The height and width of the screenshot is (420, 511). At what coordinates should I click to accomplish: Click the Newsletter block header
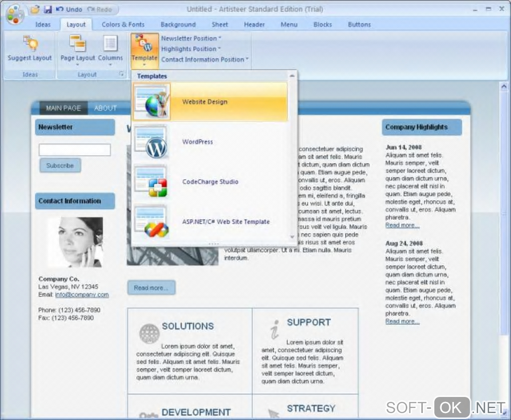(x=75, y=127)
